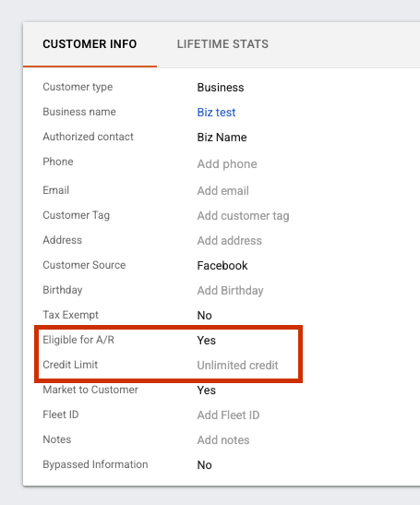Open the Lifetime Stats tab
This screenshot has width=420, height=505.
222,44
